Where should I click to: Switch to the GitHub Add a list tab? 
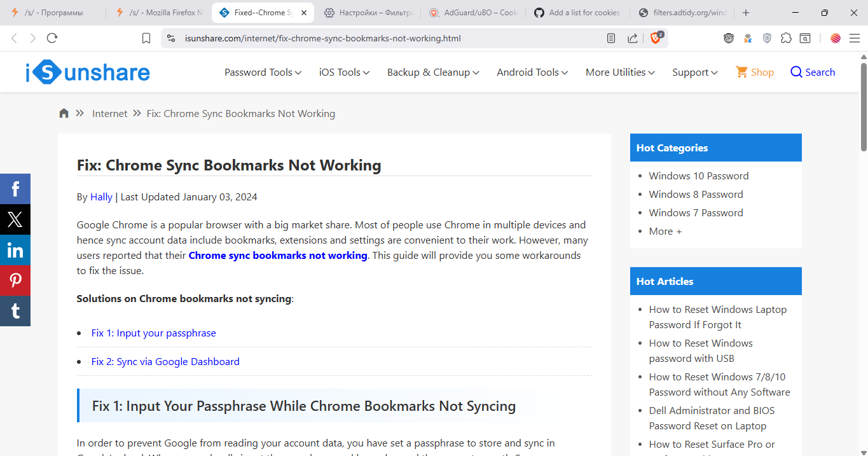tap(577, 13)
